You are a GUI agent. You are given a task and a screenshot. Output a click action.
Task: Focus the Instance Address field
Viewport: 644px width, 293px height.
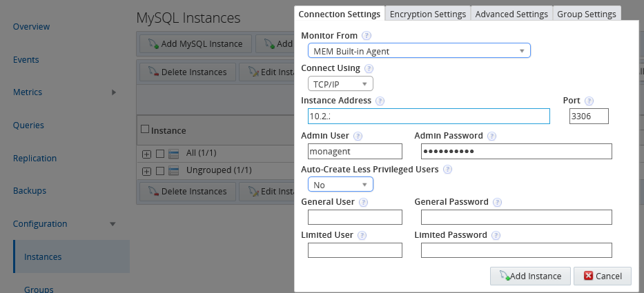(x=429, y=116)
